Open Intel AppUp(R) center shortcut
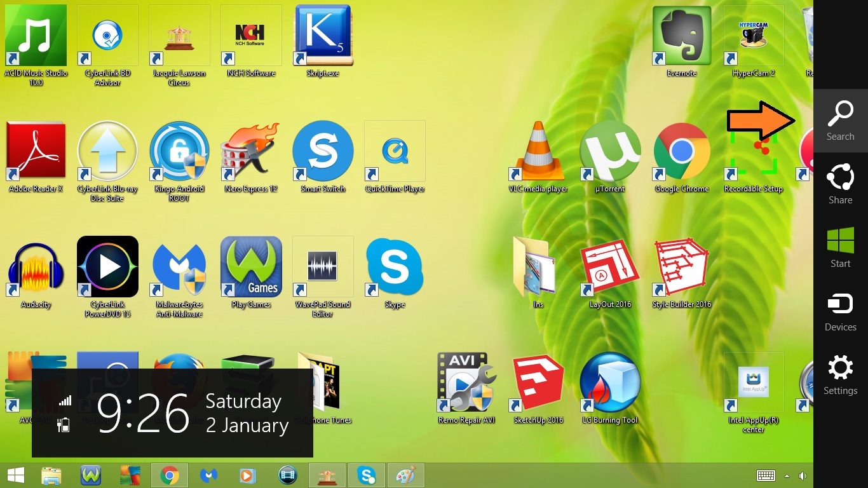The width and height of the screenshot is (868, 488). [x=754, y=383]
